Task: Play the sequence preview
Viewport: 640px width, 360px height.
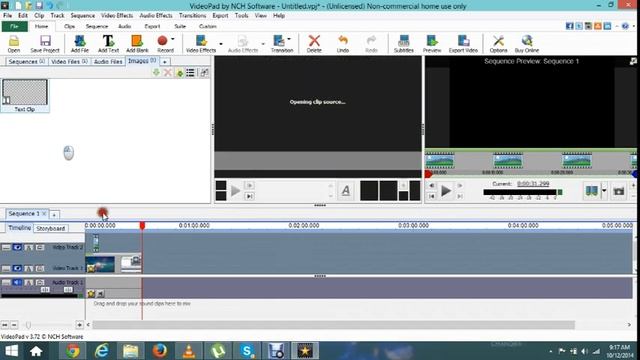Action: click(x=446, y=191)
